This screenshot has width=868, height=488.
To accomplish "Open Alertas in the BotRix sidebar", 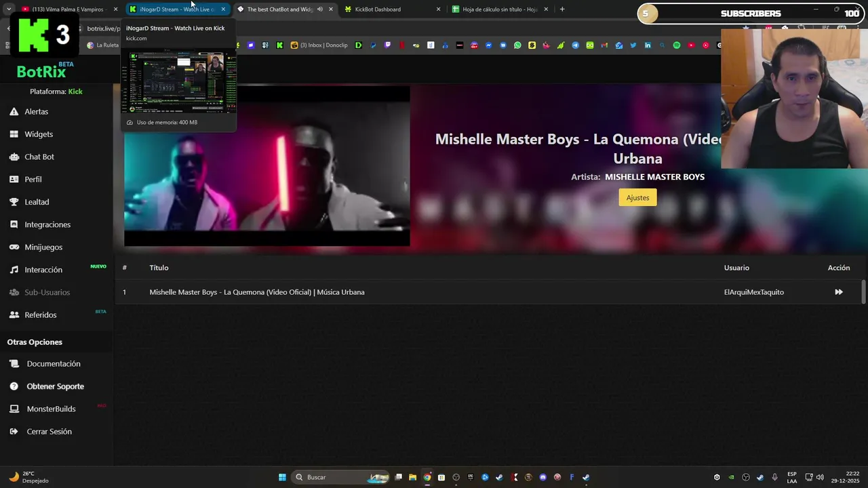I will [x=36, y=111].
